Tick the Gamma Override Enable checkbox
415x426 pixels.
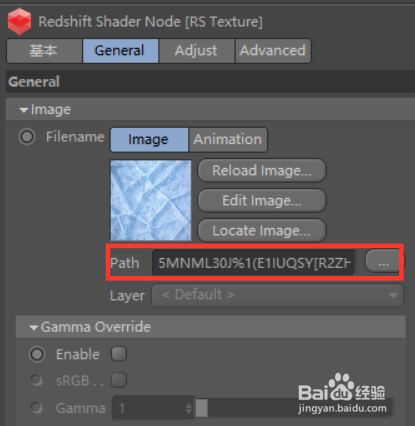pos(119,354)
